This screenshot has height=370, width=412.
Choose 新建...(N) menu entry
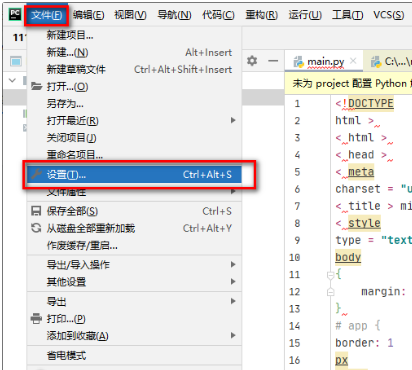(x=134, y=52)
